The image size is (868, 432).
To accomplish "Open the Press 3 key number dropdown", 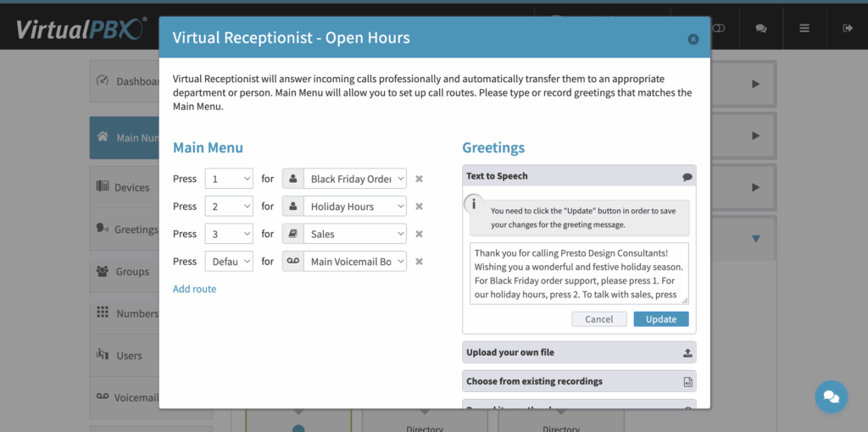I will pyautogui.click(x=229, y=234).
